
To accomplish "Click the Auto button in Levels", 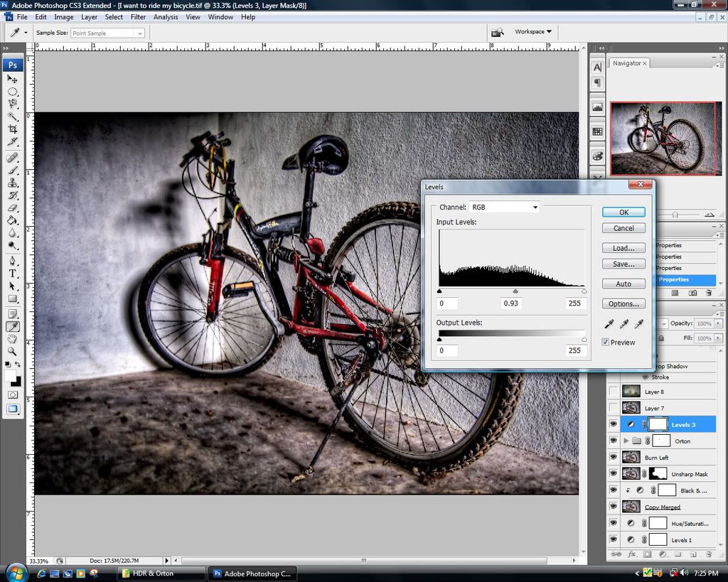I will [623, 284].
